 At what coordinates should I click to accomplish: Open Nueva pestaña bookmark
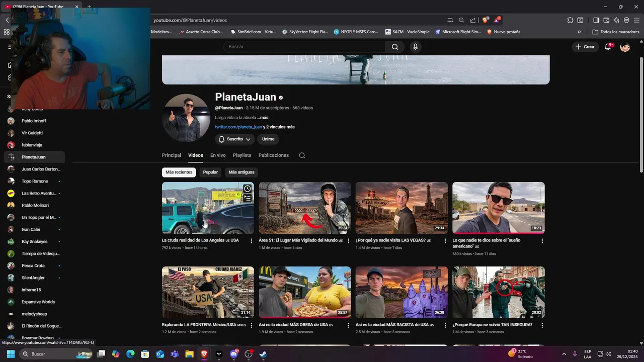tap(503, 32)
